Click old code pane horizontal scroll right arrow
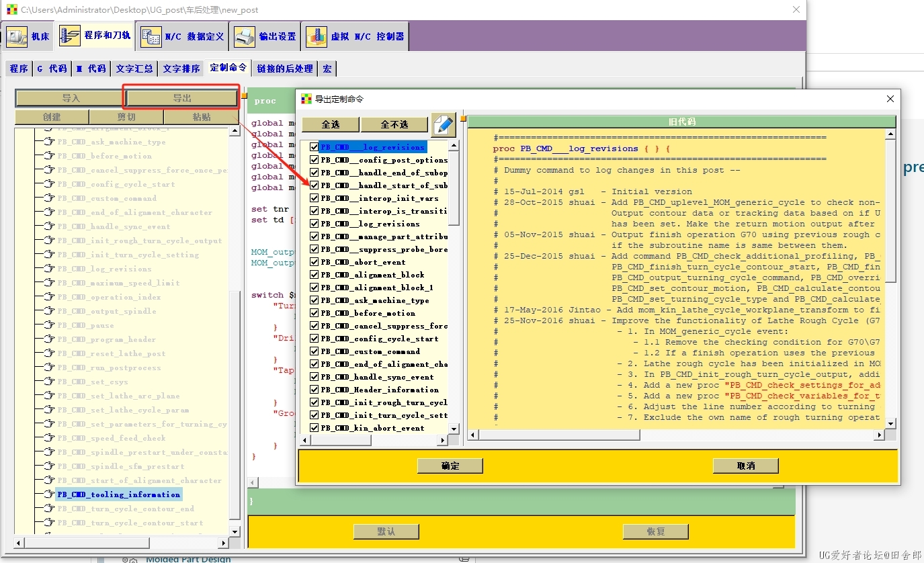The image size is (924, 563). pyautogui.click(x=880, y=435)
